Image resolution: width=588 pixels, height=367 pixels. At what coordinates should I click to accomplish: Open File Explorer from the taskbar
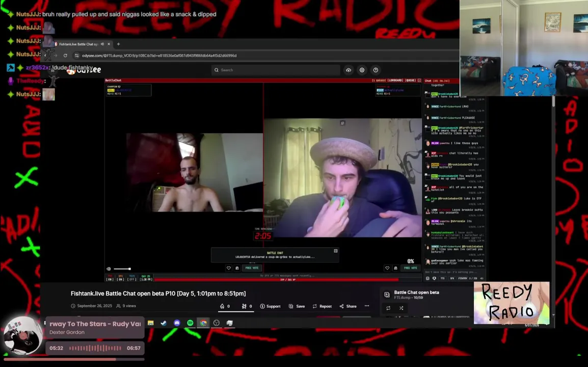(x=151, y=323)
